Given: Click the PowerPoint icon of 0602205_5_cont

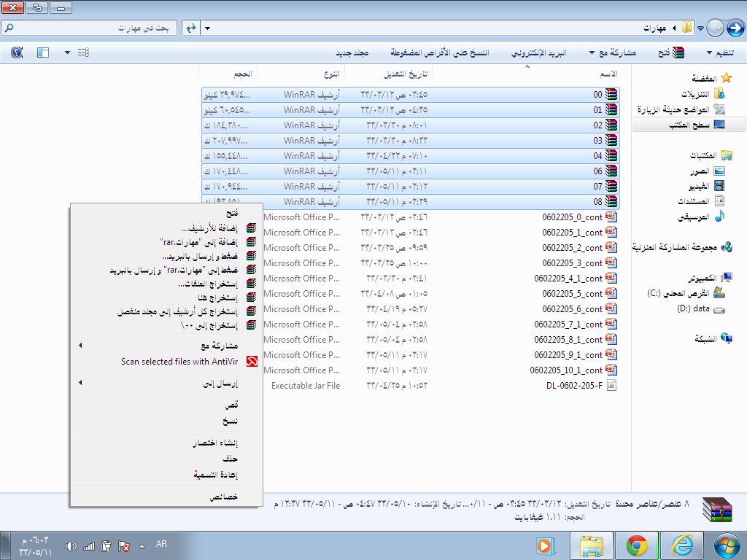Looking at the screenshot, I should 611,294.
